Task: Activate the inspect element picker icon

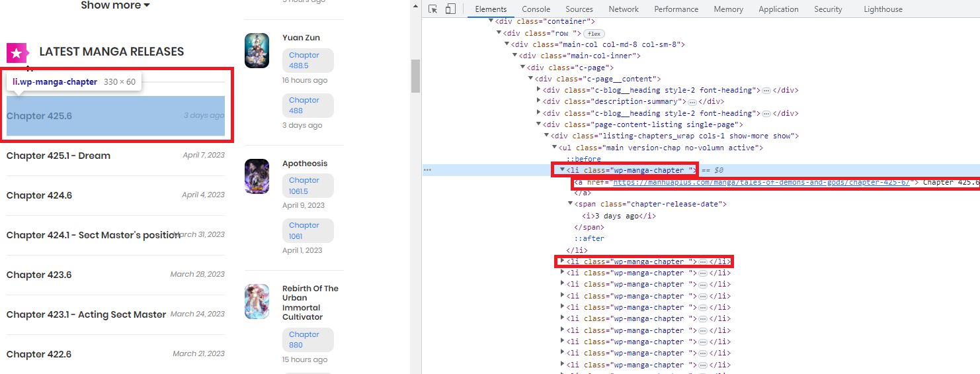Action: coord(433,9)
